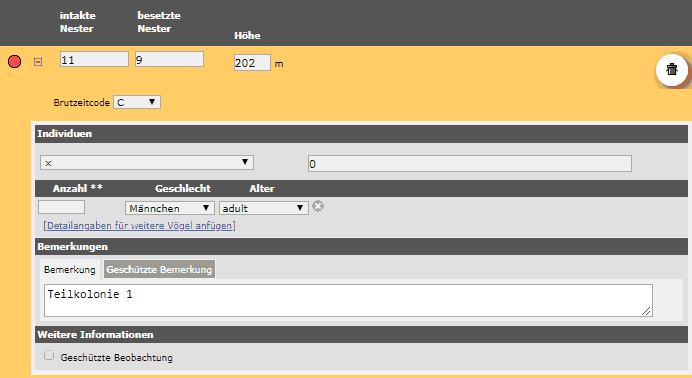
Task: Click the besetzte Nester column header
Action: click(x=159, y=22)
